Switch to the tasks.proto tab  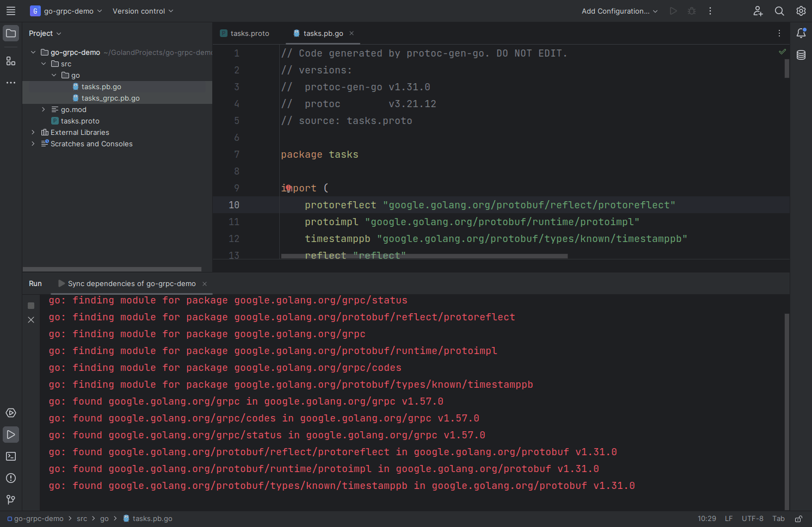pos(249,33)
